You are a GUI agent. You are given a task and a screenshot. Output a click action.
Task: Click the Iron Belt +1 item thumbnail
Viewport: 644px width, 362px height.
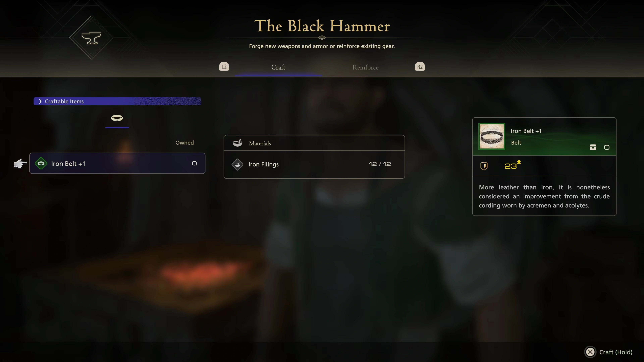(x=492, y=136)
